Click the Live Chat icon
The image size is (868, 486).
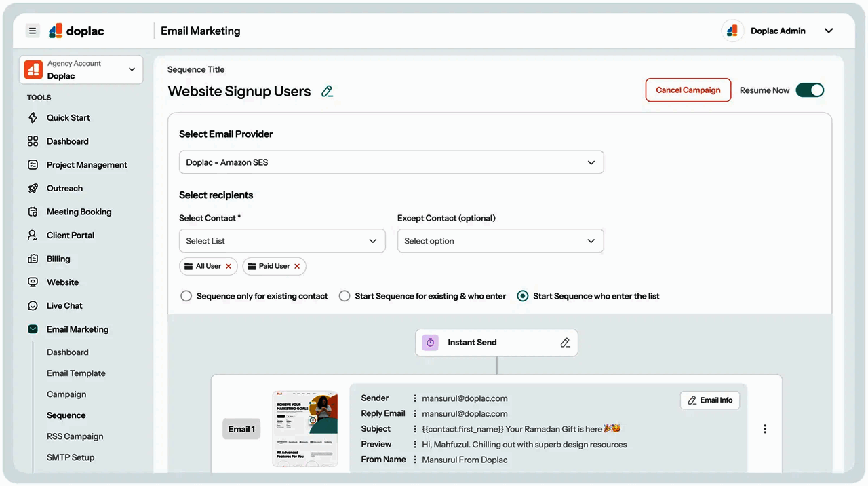[33, 306]
